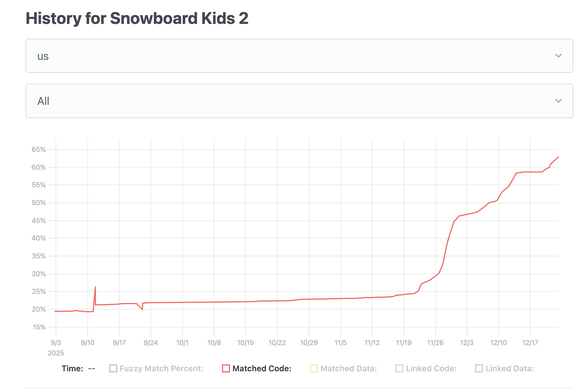Click the 'Matched Data:' legend label
Viewport: 588px width, 390px height.
click(348, 368)
